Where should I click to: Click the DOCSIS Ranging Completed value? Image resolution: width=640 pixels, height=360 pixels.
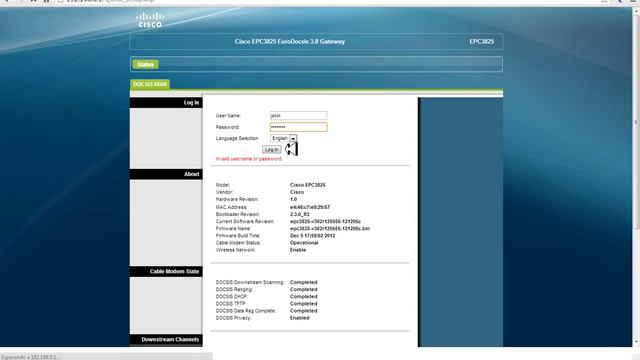tap(304, 289)
